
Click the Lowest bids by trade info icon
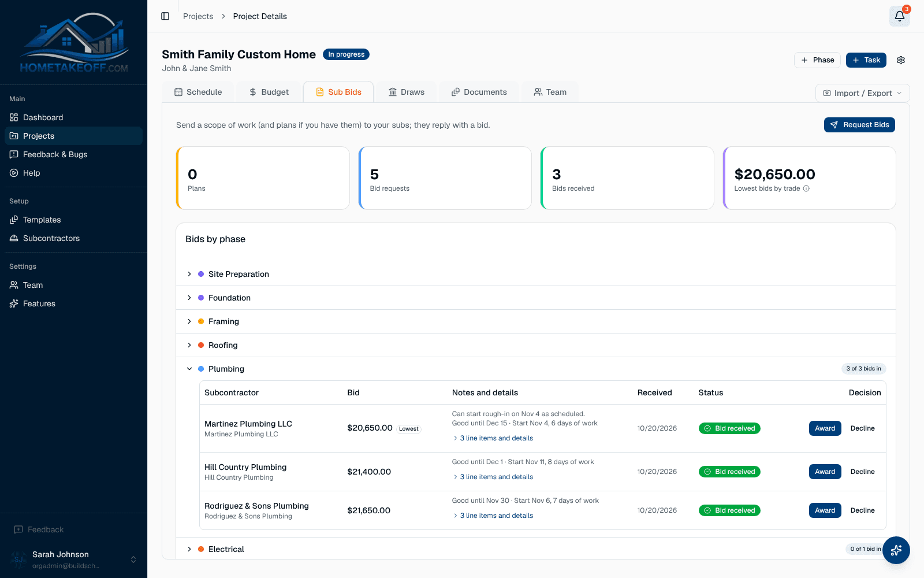(806, 188)
